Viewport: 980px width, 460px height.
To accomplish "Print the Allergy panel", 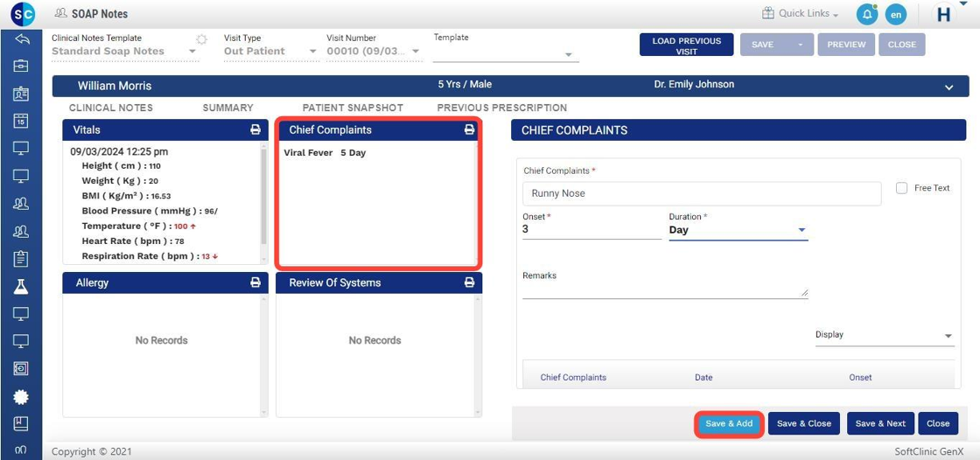I will coord(255,282).
